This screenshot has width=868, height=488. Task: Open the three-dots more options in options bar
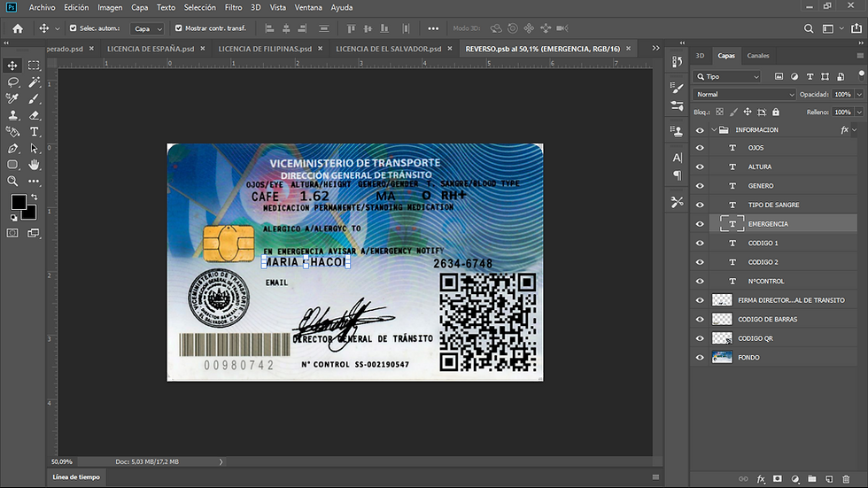433,28
